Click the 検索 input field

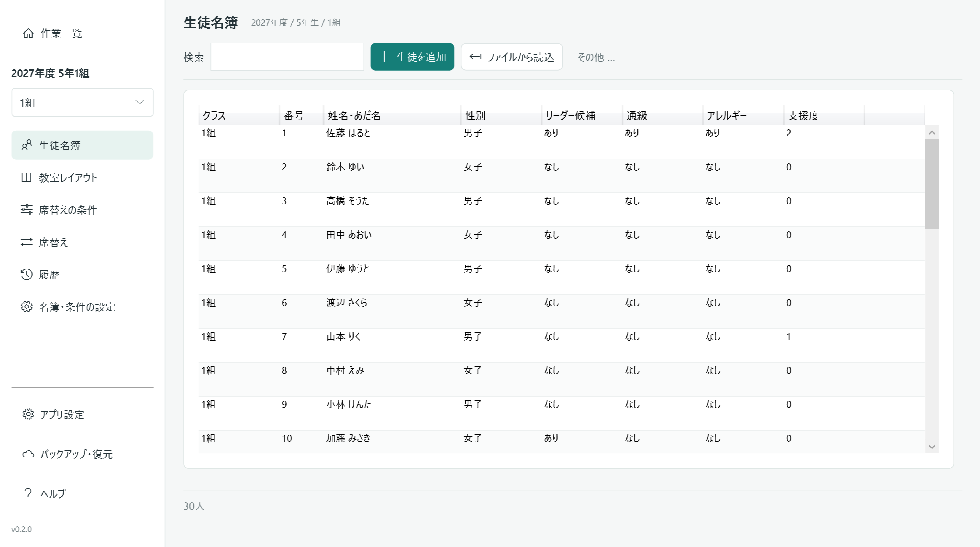pyautogui.click(x=287, y=57)
